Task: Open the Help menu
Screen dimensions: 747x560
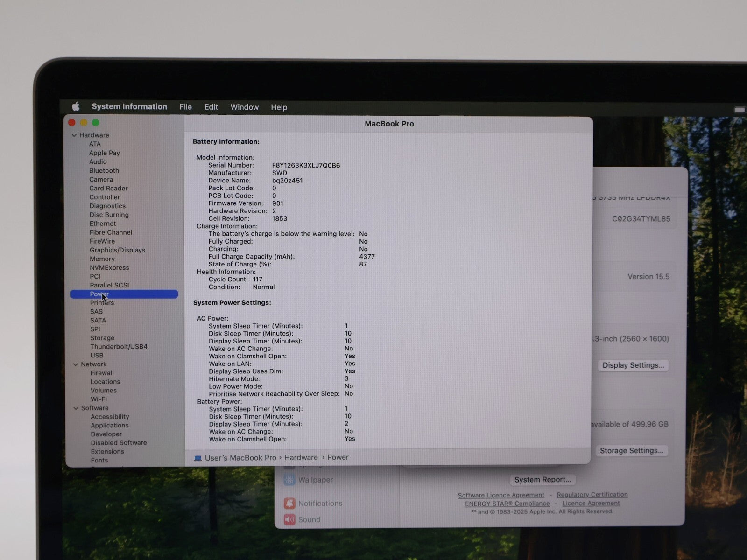Action: click(279, 107)
